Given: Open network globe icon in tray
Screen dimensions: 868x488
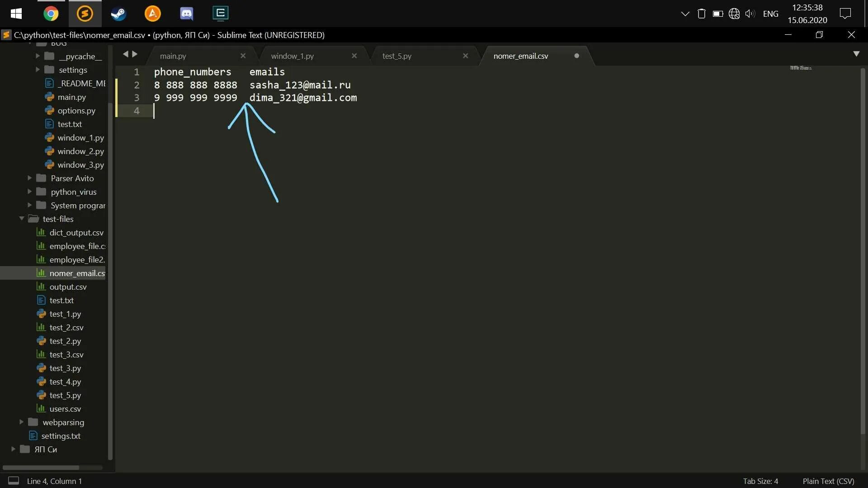Looking at the screenshot, I should coord(734,14).
